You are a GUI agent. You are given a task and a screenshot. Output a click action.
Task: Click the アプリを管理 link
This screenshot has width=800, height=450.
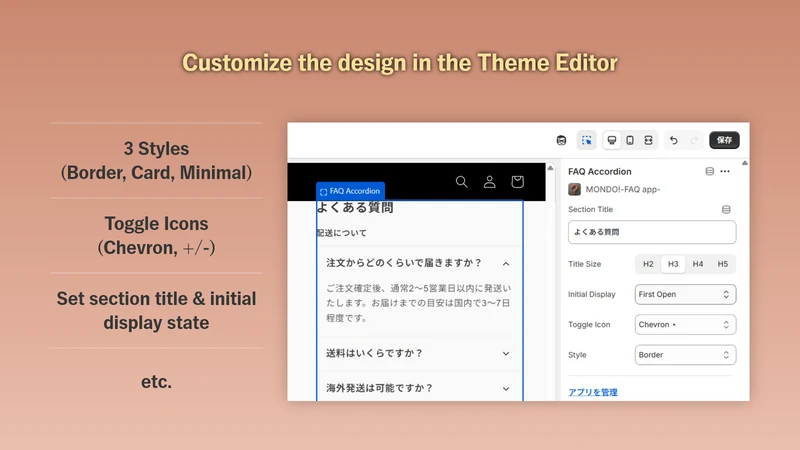(x=593, y=392)
